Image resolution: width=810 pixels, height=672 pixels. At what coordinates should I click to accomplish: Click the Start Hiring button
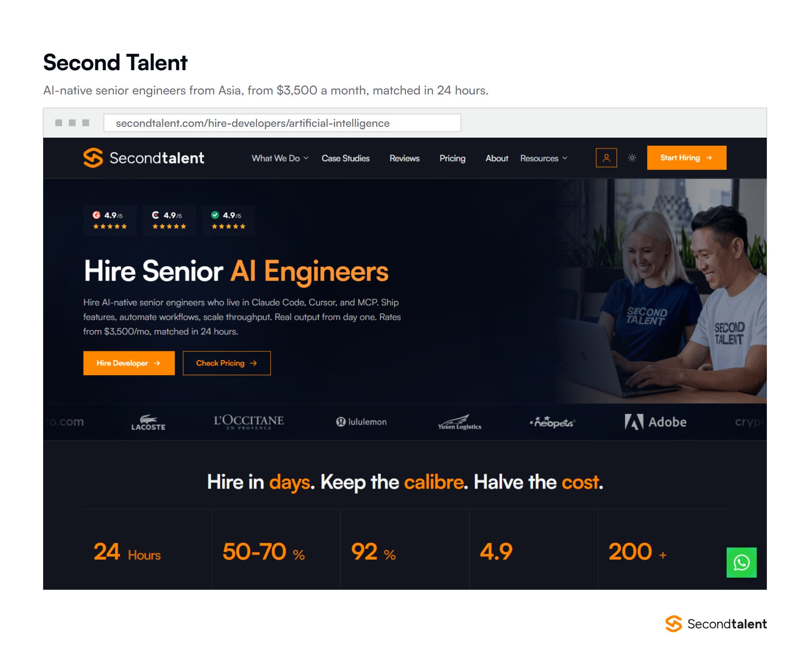(687, 158)
